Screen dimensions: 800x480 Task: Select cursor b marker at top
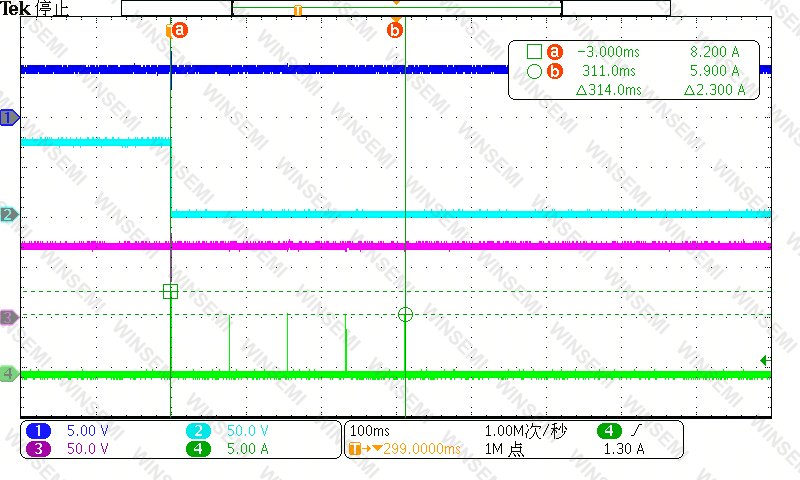click(x=395, y=31)
